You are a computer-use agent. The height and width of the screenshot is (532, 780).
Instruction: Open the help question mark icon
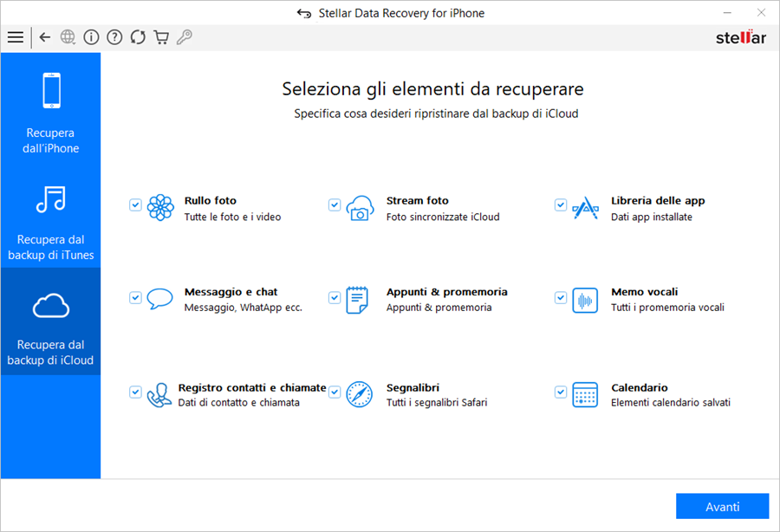(x=114, y=37)
